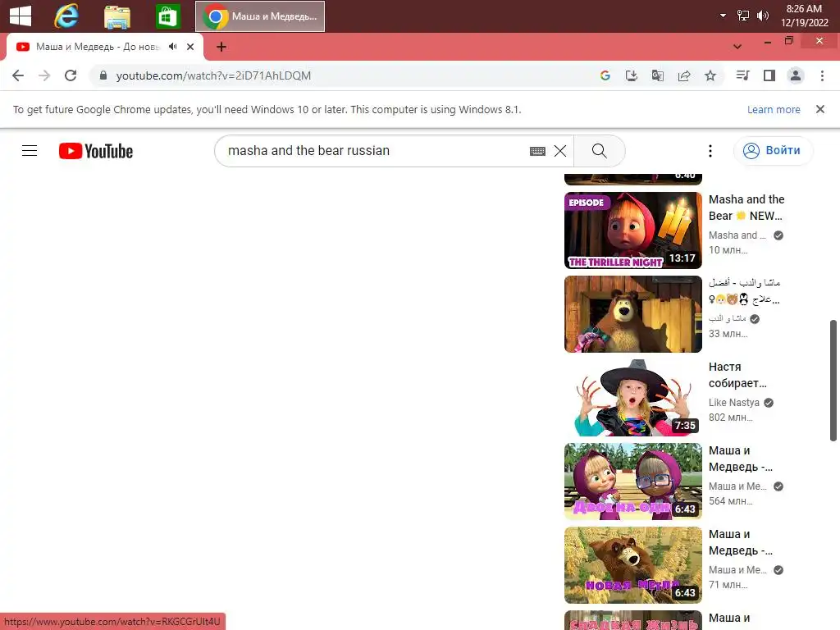Open YouTube settings three-dot menu
The height and width of the screenshot is (630, 840).
click(710, 151)
